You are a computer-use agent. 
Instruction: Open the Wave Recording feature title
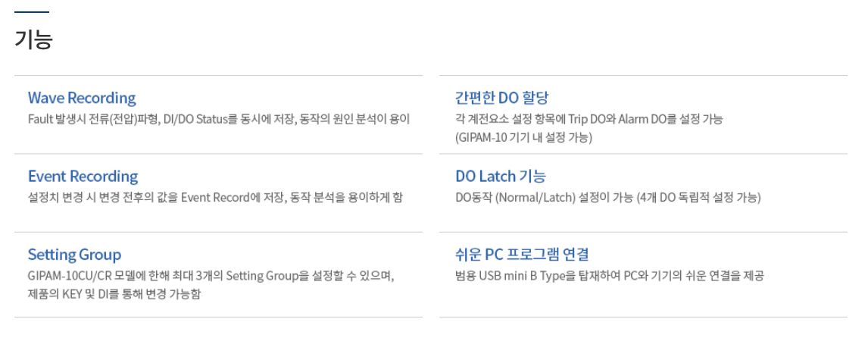coord(82,98)
